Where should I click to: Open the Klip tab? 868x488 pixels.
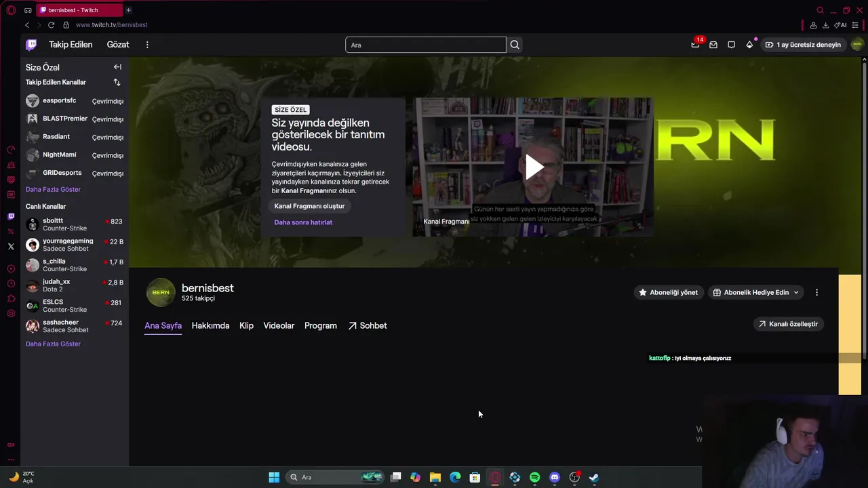pyautogui.click(x=246, y=326)
